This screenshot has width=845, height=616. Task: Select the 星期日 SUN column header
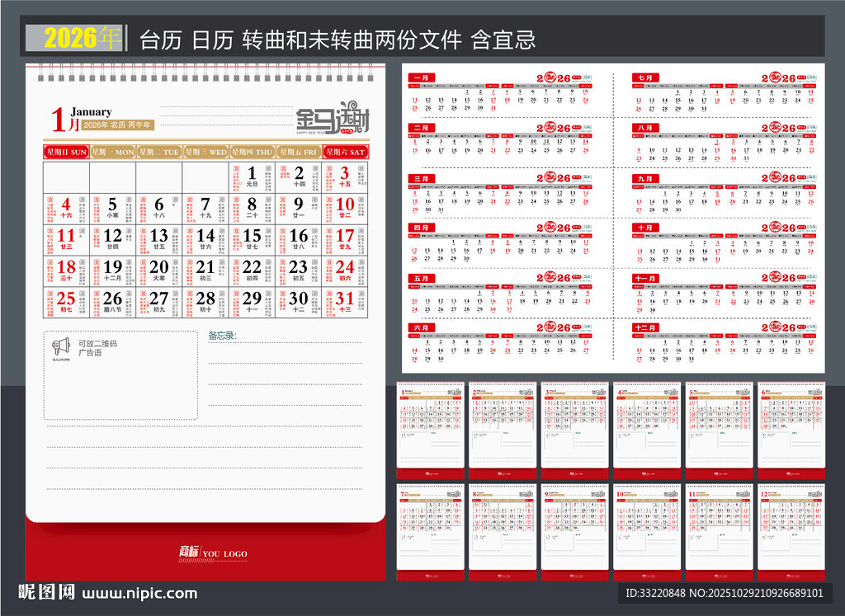pos(66,152)
